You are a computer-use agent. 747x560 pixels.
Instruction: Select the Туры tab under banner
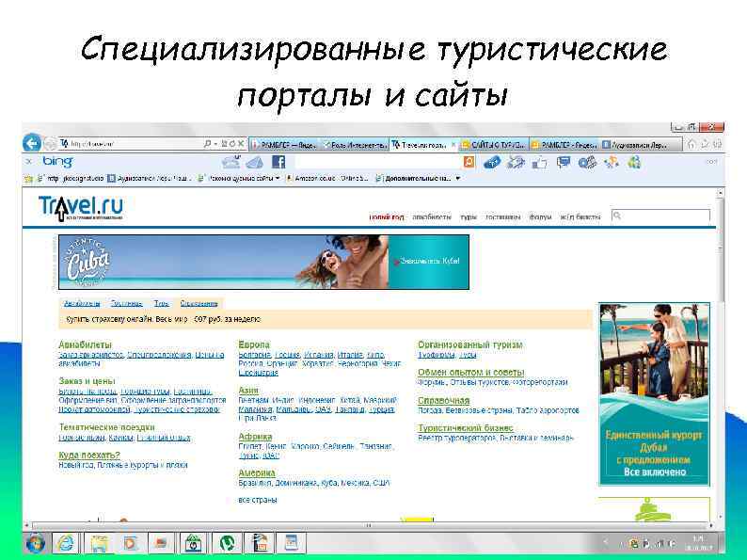(x=161, y=303)
